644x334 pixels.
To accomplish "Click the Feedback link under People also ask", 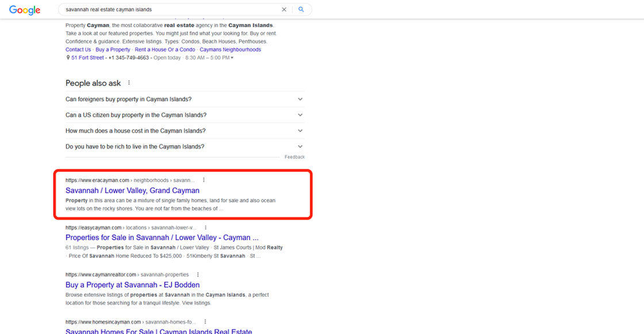I will click(294, 157).
